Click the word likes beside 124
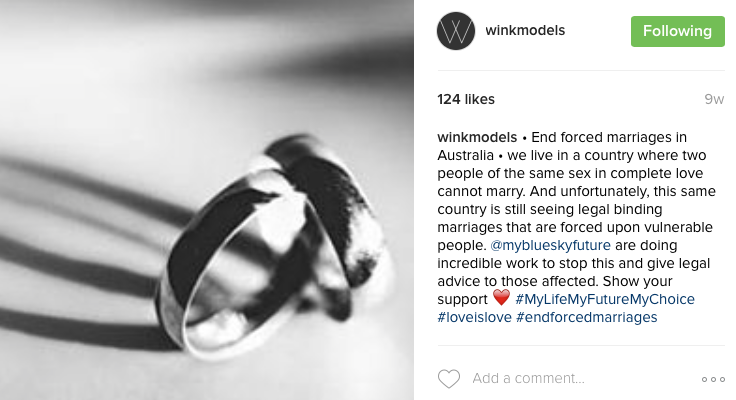This screenshot has height=400, width=736. (479, 100)
